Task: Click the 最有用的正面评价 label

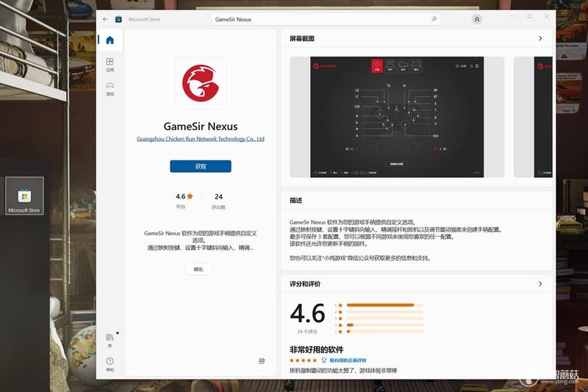Action: 348,360
